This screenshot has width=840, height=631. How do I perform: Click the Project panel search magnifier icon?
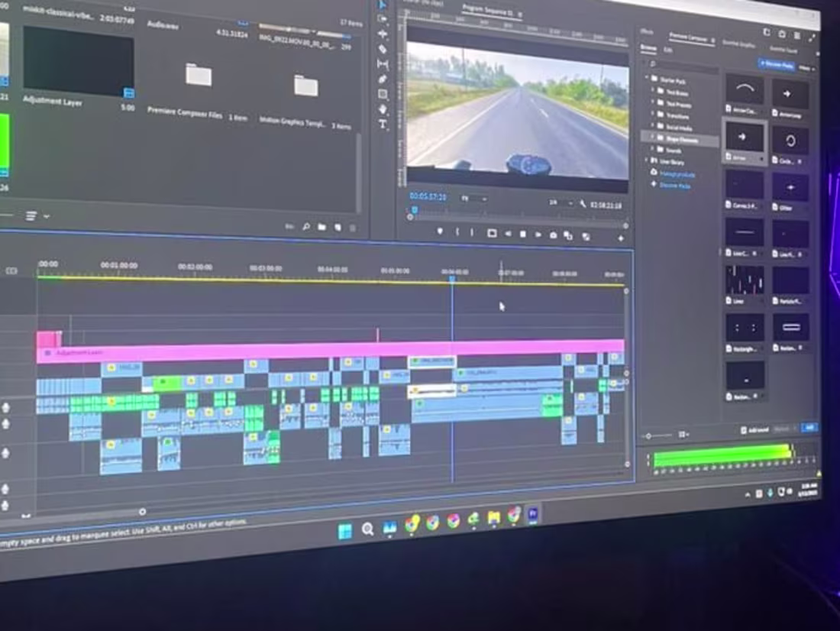[x=306, y=227]
